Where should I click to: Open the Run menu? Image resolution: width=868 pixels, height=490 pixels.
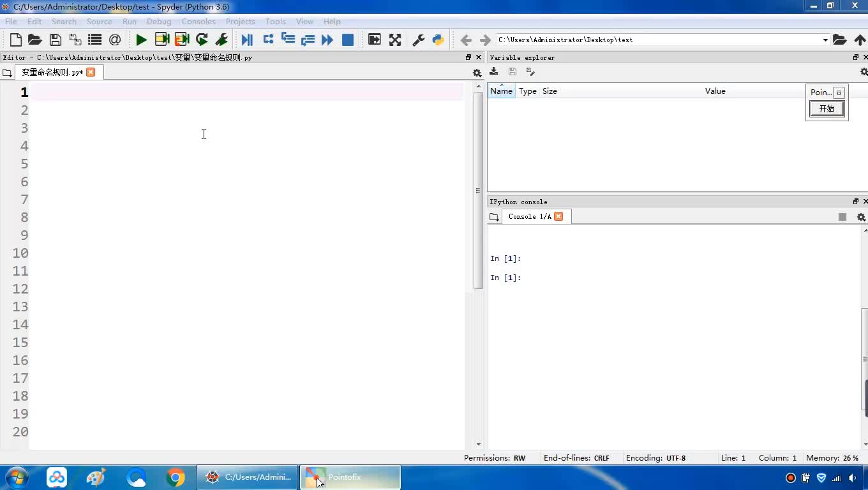(129, 21)
